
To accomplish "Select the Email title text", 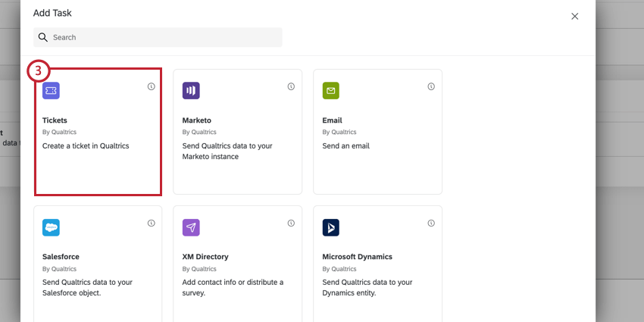I will (333, 120).
